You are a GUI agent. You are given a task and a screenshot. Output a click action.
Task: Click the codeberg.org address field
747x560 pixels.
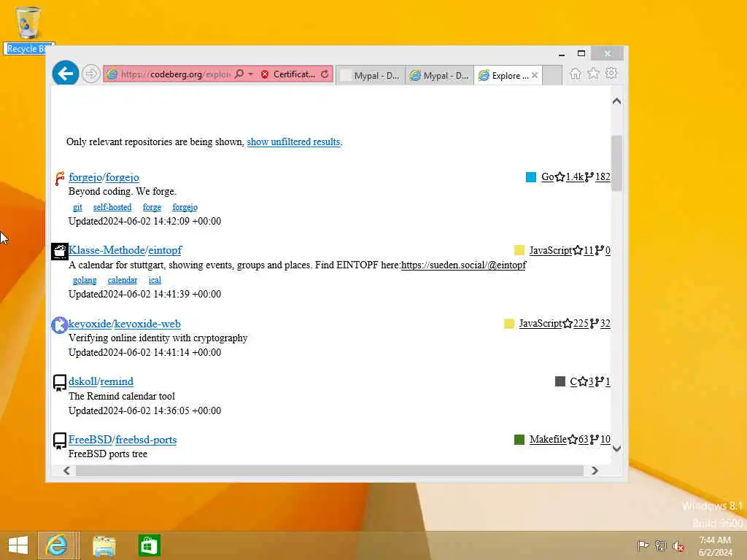tap(175, 74)
